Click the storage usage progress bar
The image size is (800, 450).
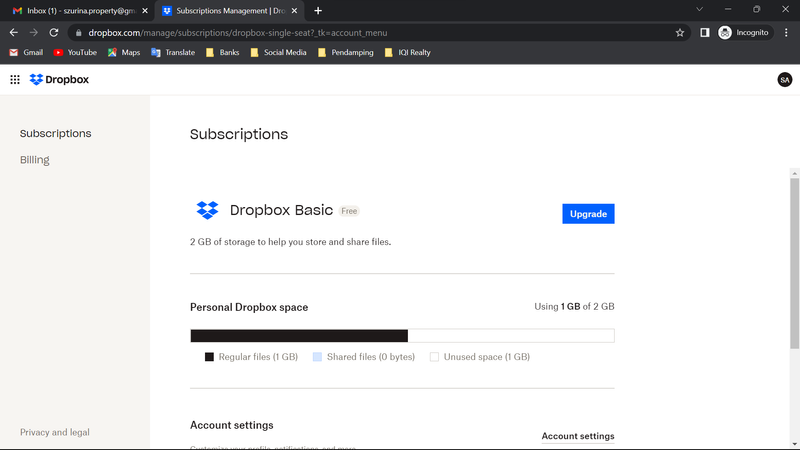402,336
